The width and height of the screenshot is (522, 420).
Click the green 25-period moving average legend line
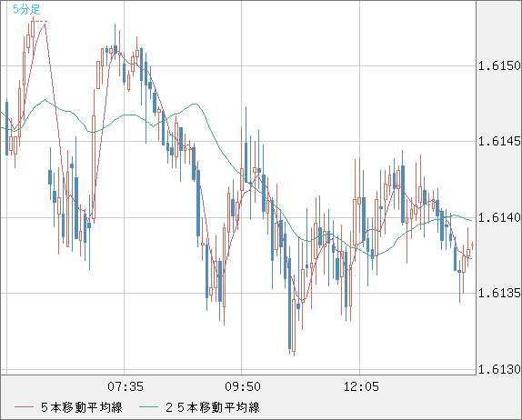tap(148, 407)
